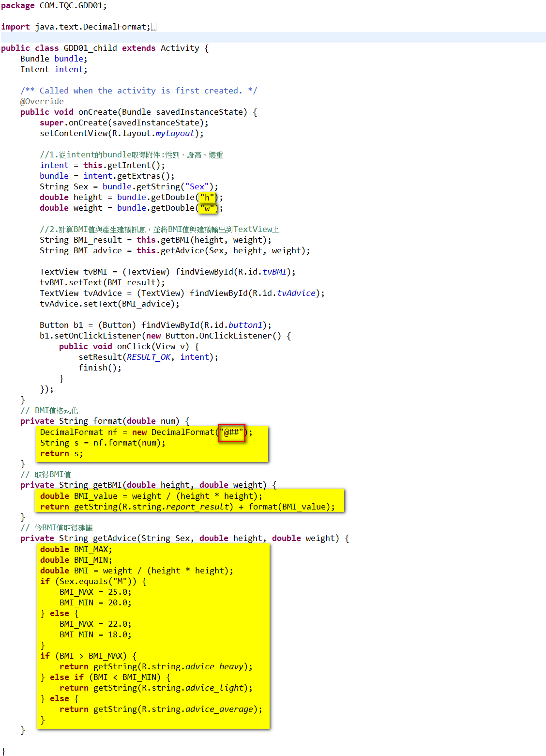Click the 'double weight = bundle.getDouble("w")' line
Viewport: 546px width, 756px height.
click(132, 208)
